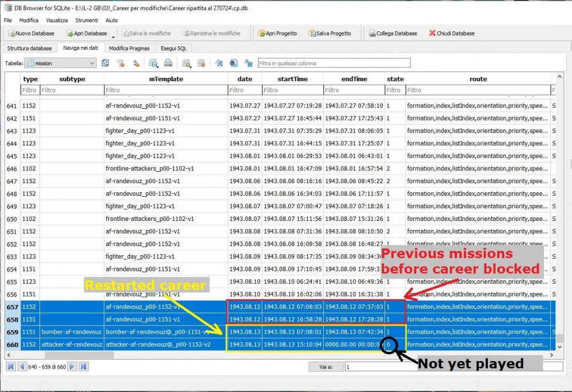Go to the last page of records
Image resolution: width=572 pixels, height=392 pixels.
click(x=84, y=366)
